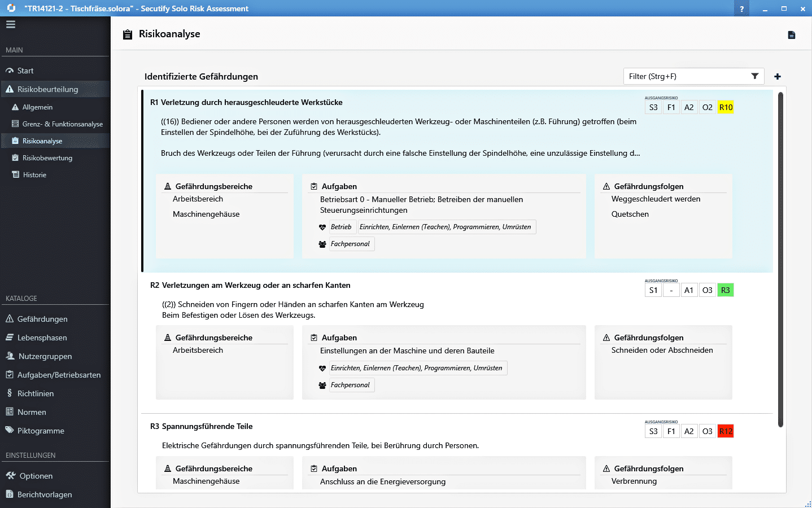Click the Aufgaben/Betriebsarten checklist icon
The image size is (812, 508).
[x=10, y=375]
